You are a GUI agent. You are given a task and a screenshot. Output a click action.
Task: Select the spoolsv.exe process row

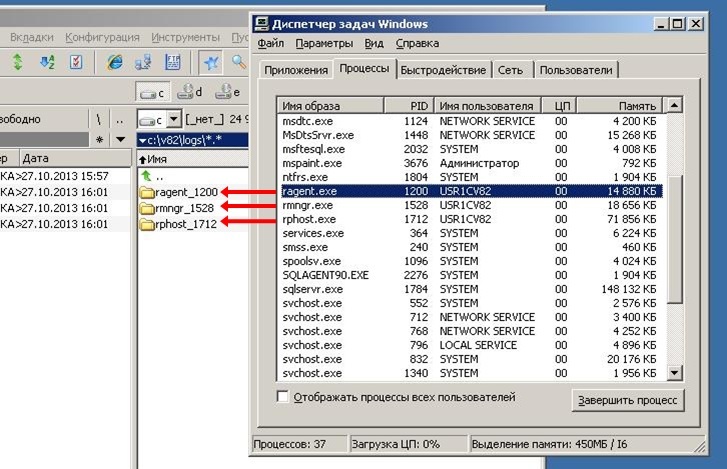pos(472,261)
